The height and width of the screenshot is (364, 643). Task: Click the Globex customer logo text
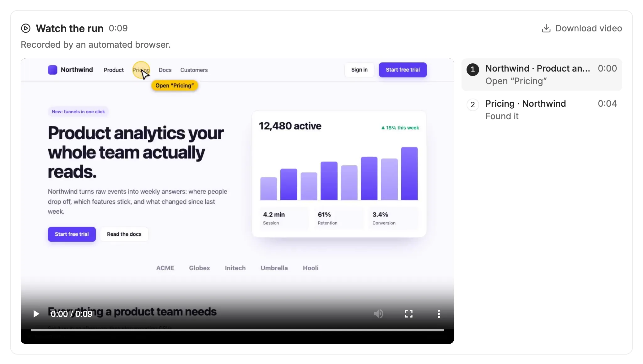pyautogui.click(x=199, y=268)
